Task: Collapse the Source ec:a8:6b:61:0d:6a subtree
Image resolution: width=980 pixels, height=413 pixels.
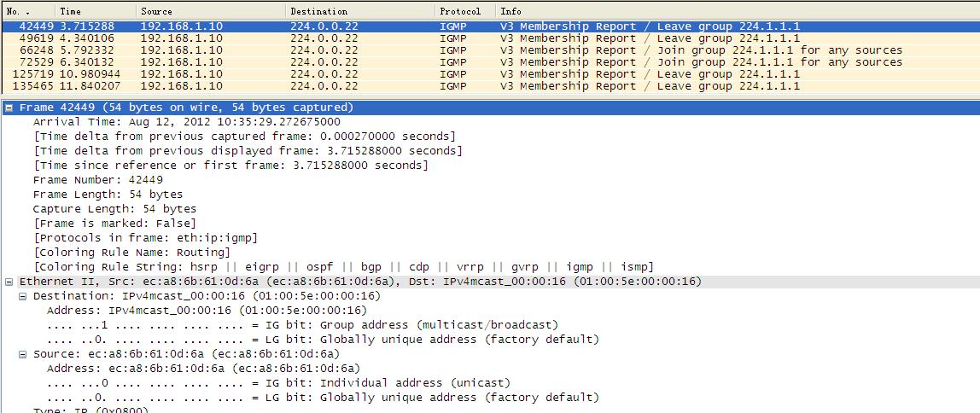Action: click(x=23, y=354)
